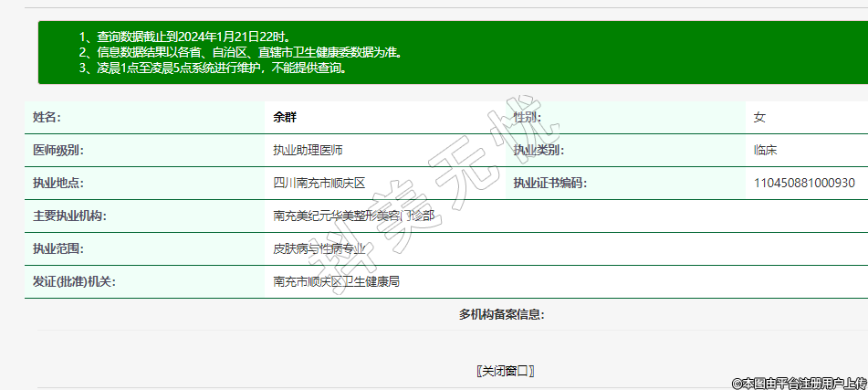Click the 医师级别 label
This screenshot has width=868, height=390.
58,150
